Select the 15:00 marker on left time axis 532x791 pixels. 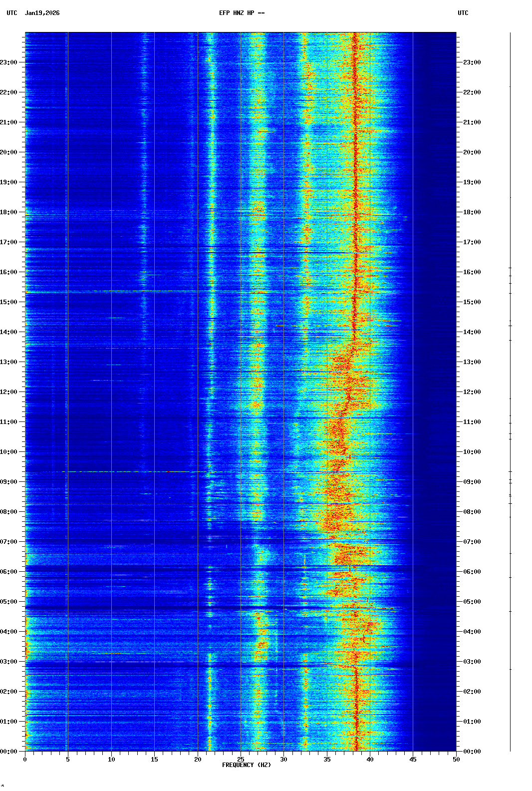pyautogui.click(x=9, y=302)
